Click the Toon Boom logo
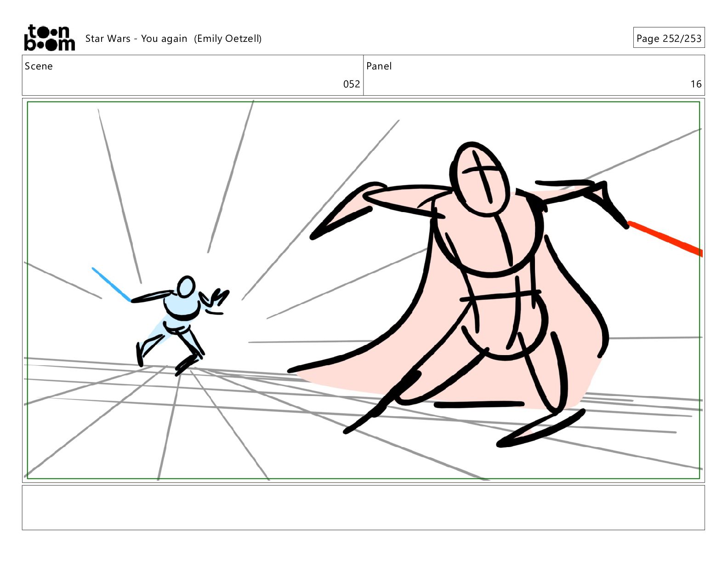The height and width of the screenshot is (563, 728). tap(49, 38)
